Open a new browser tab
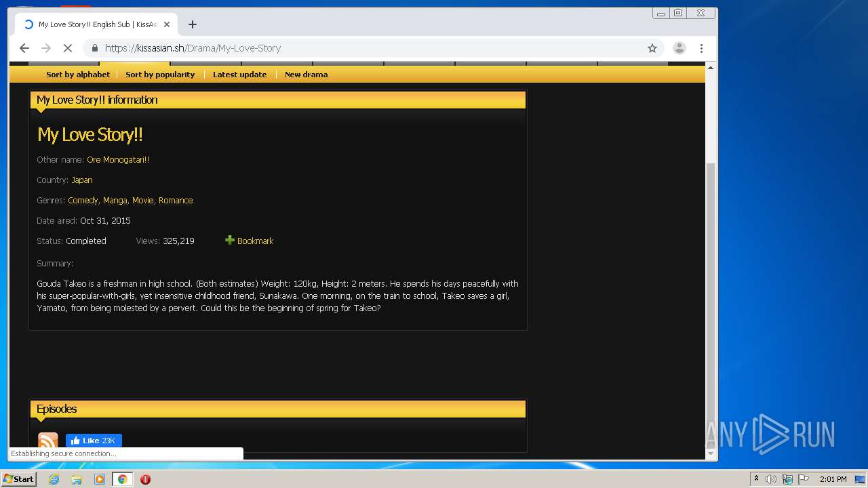 click(x=193, y=24)
